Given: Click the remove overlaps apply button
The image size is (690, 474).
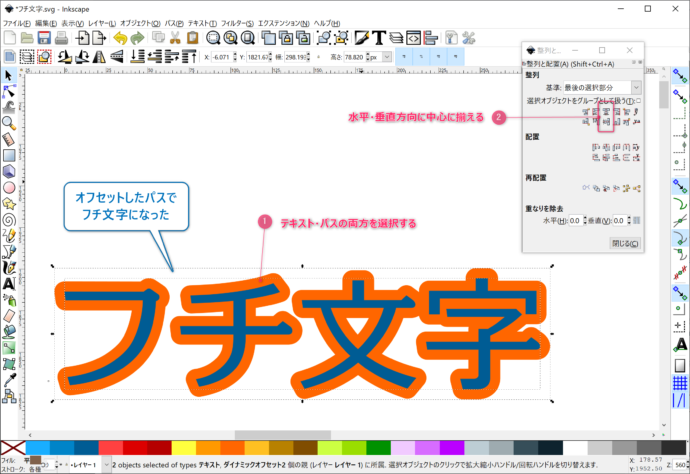Looking at the screenshot, I should click(x=637, y=220).
